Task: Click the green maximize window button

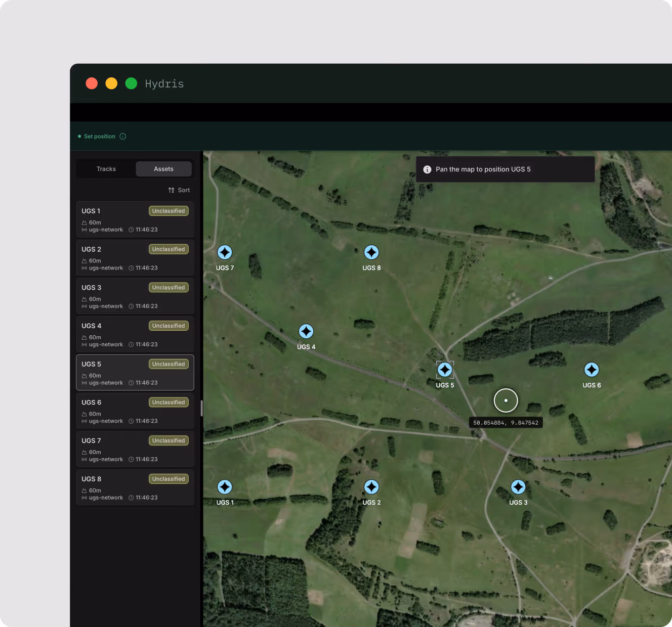Action: [131, 83]
